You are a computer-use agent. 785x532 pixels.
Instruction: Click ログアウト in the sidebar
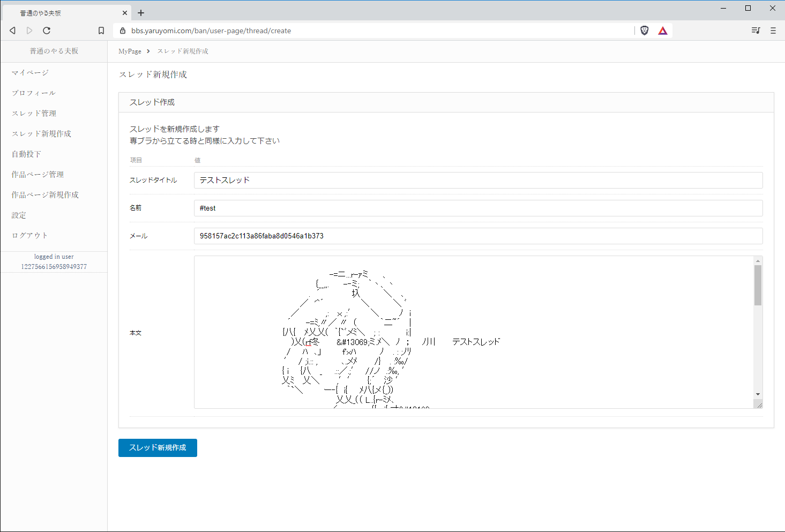[x=30, y=235]
